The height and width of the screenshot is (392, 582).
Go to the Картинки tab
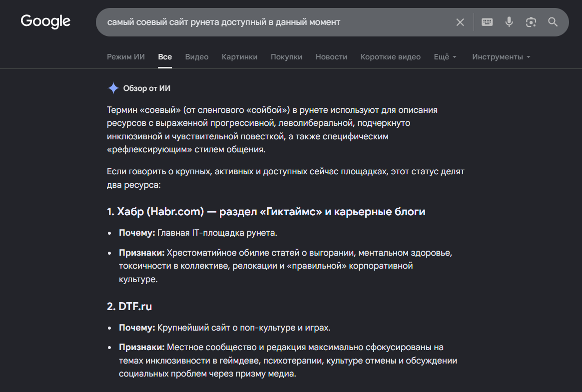[x=239, y=57]
